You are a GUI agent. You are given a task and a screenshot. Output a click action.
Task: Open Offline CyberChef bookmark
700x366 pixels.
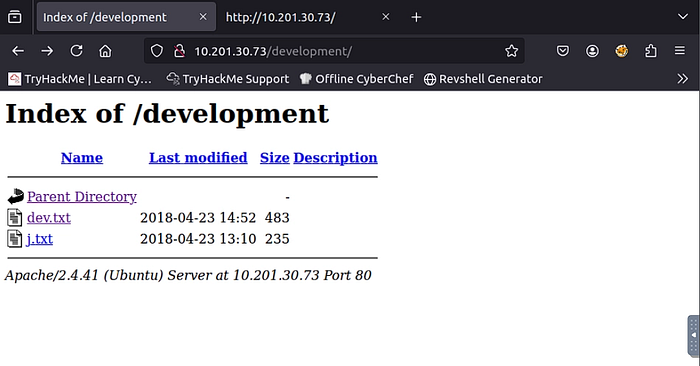[x=356, y=79]
